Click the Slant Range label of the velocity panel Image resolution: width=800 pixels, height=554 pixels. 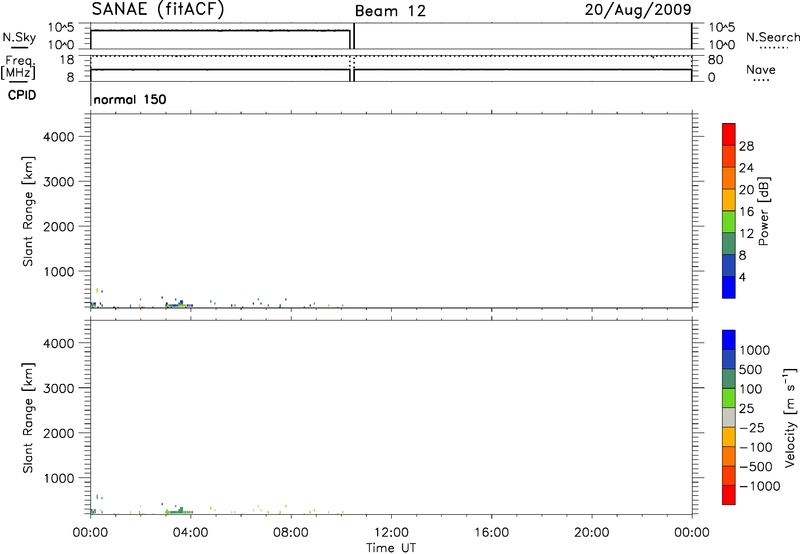(x=28, y=418)
